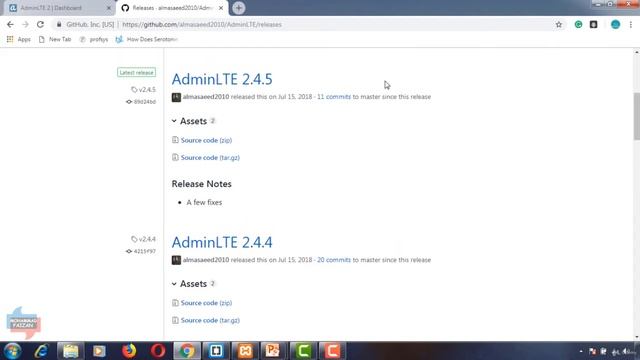Collapse Assets section of AdminLTE 2.4.5

(x=193, y=121)
